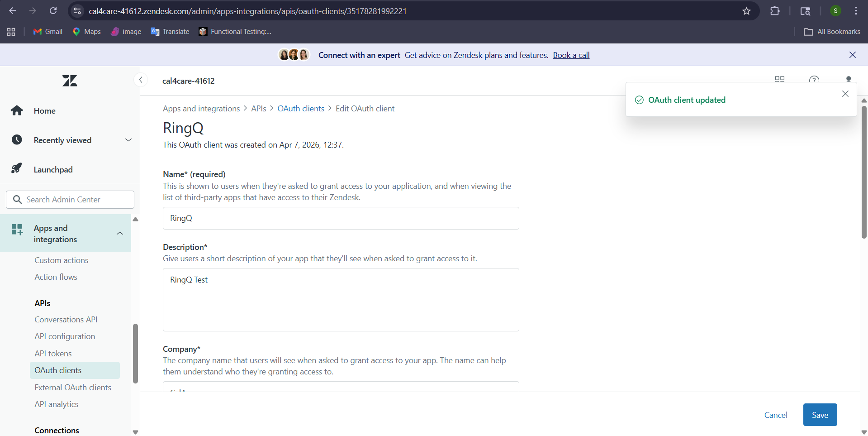The image size is (868, 436).
Task: Close the OAuth client updated notification
Action: tap(845, 94)
